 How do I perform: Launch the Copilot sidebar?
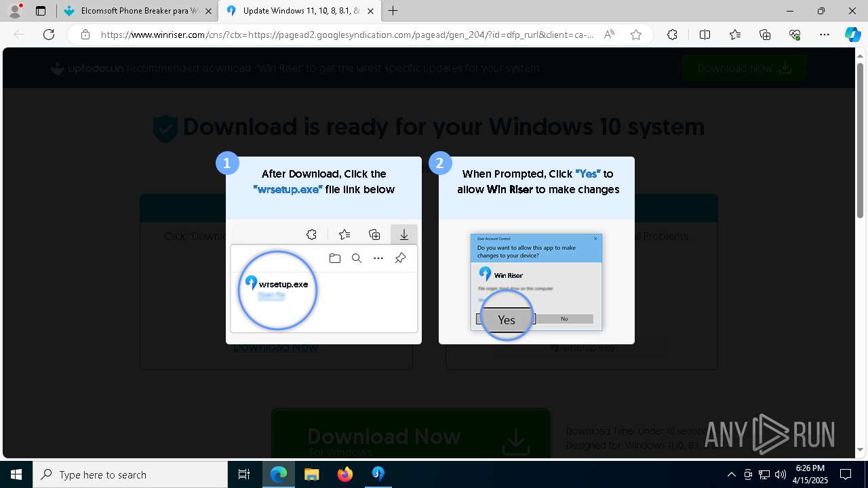point(852,35)
